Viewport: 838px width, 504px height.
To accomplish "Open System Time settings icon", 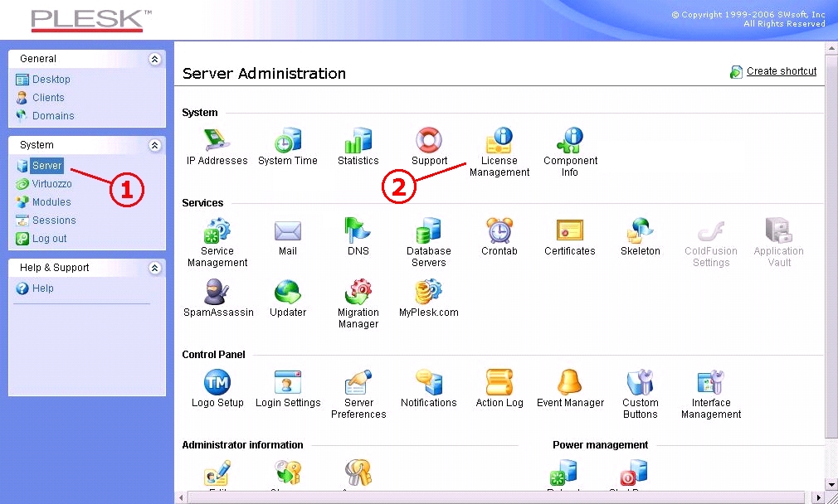I will [x=287, y=139].
